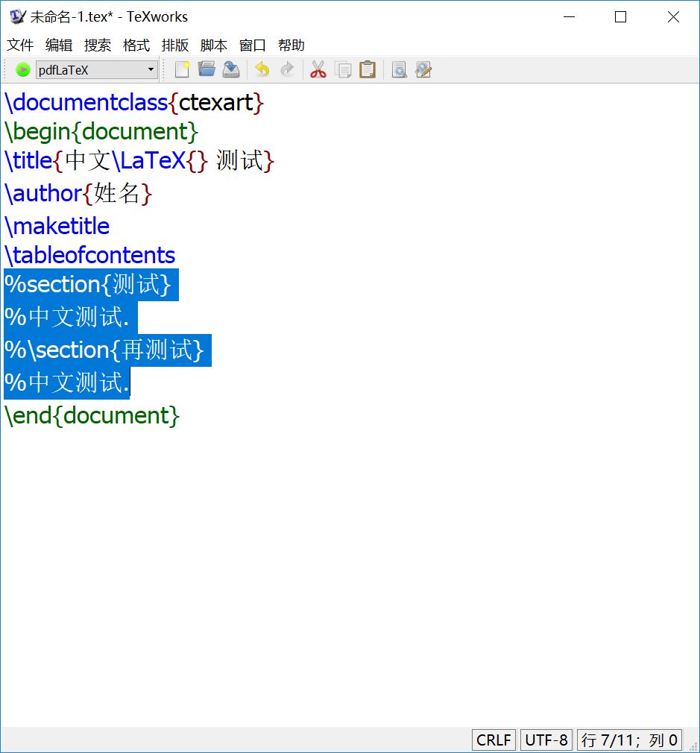Create a new document with the New icon
The height and width of the screenshot is (753, 700).
(183, 70)
